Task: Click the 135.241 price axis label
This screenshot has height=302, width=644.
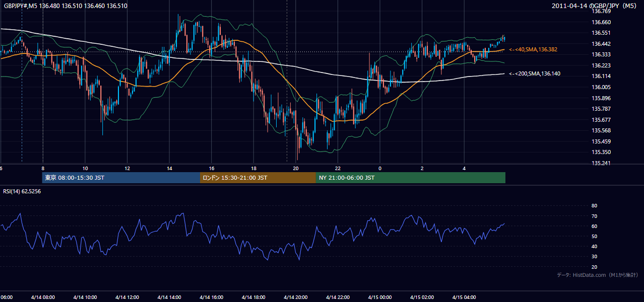Action: pyautogui.click(x=601, y=163)
